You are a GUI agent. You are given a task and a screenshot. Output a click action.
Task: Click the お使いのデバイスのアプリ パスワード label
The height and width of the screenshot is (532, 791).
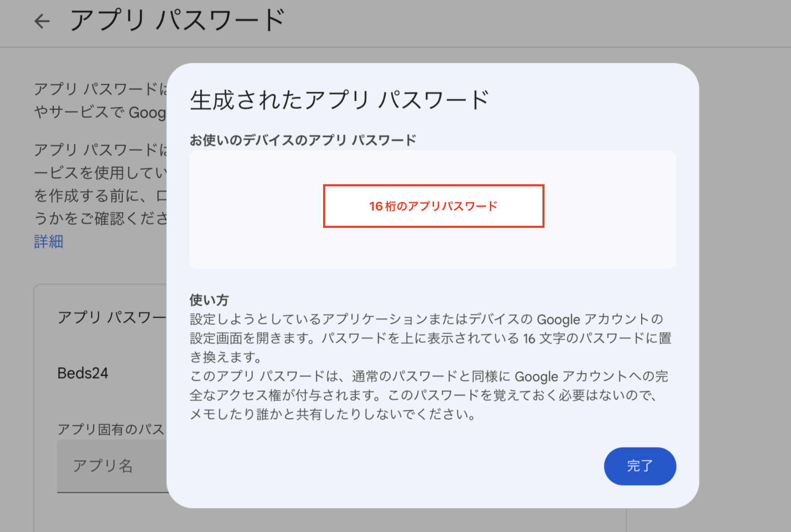pyautogui.click(x=303, y=140)
